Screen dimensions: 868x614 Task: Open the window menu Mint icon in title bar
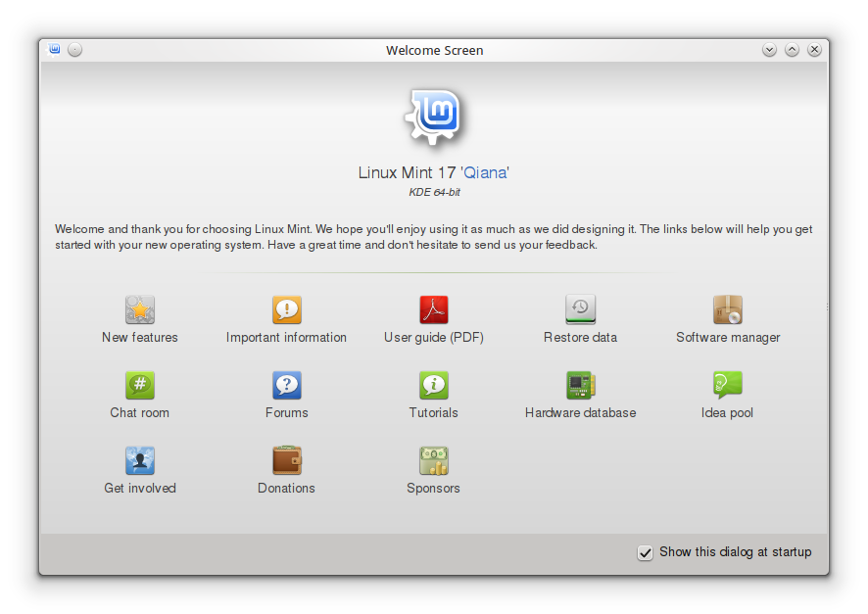point(54,50)
